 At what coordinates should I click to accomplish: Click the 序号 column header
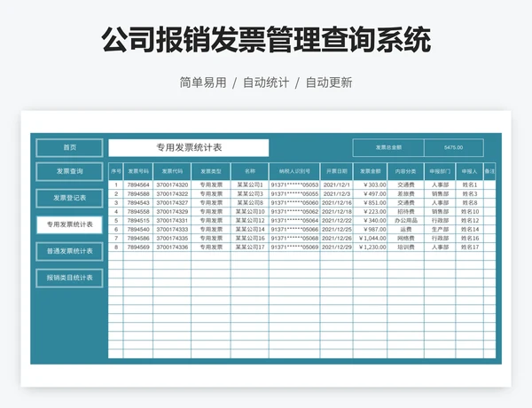pyautogui.click(x=115, y=171)
